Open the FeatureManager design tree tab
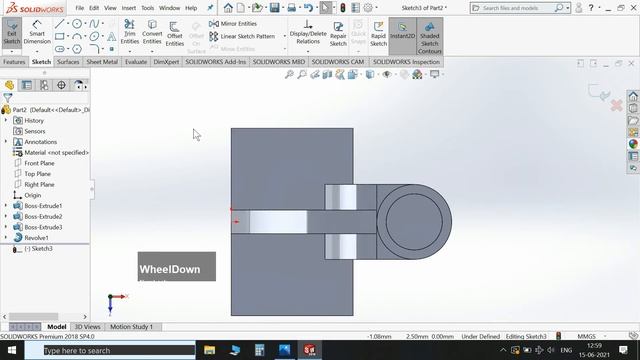Screen dimensions: 640x360 point(9,85)
